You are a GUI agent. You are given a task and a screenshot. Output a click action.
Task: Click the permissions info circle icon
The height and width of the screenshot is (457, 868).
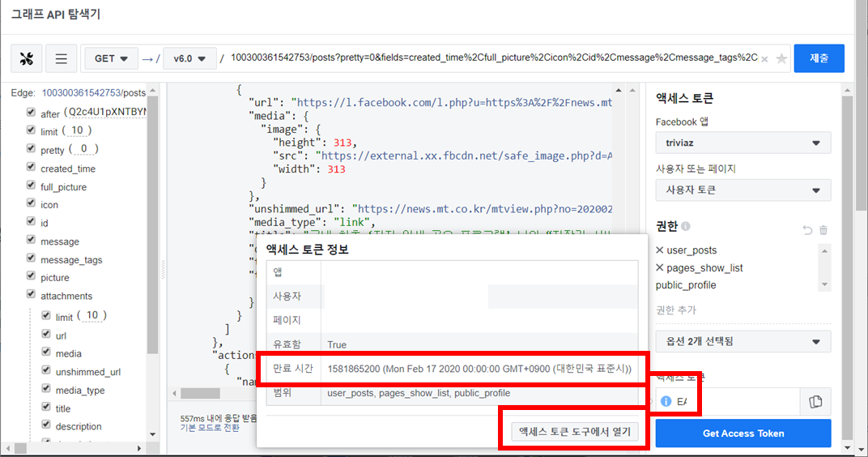[686, 226]
